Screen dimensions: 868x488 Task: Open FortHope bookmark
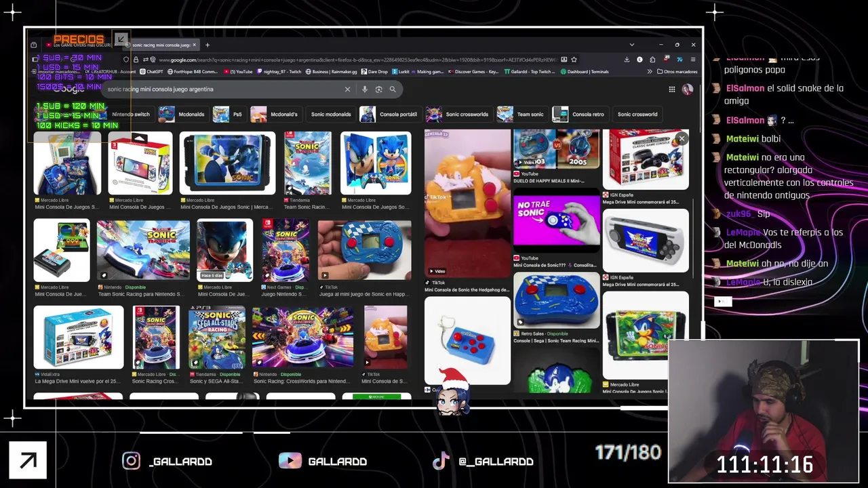tap(193, 71)
